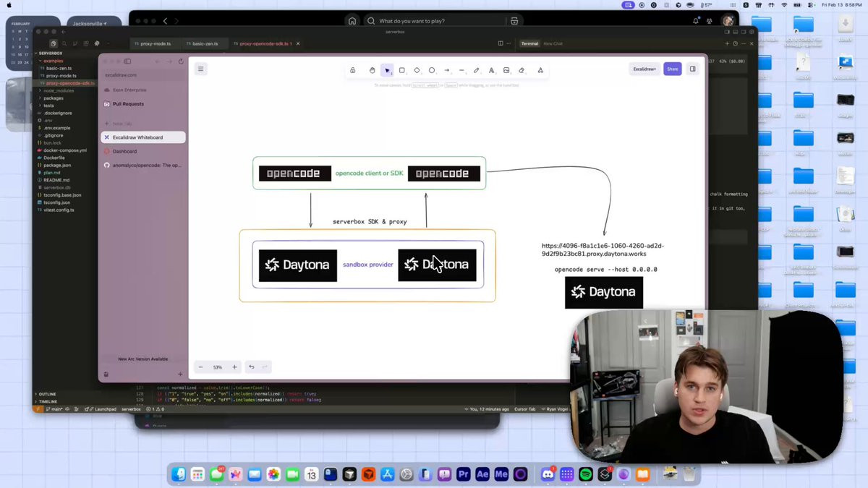The width and height of the screenshot is (868, 488).
Task: Click New Arc Version Available notice
Action: (143, 359)
